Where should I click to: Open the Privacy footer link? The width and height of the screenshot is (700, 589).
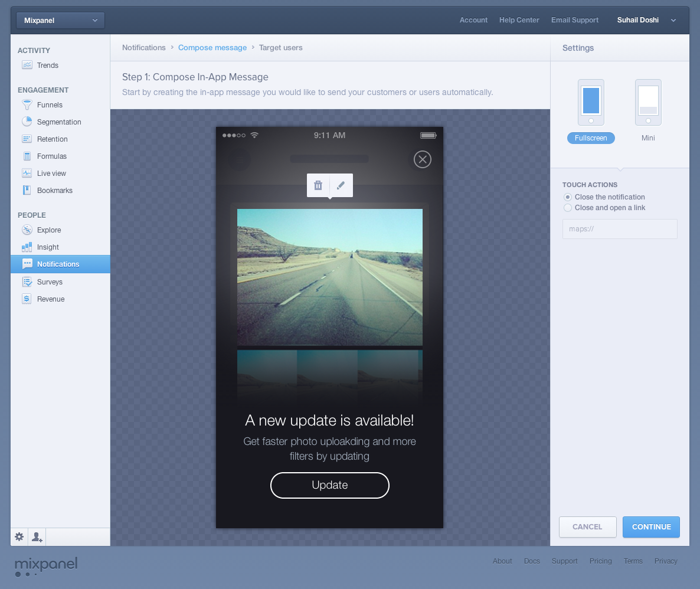click(666, 561)
